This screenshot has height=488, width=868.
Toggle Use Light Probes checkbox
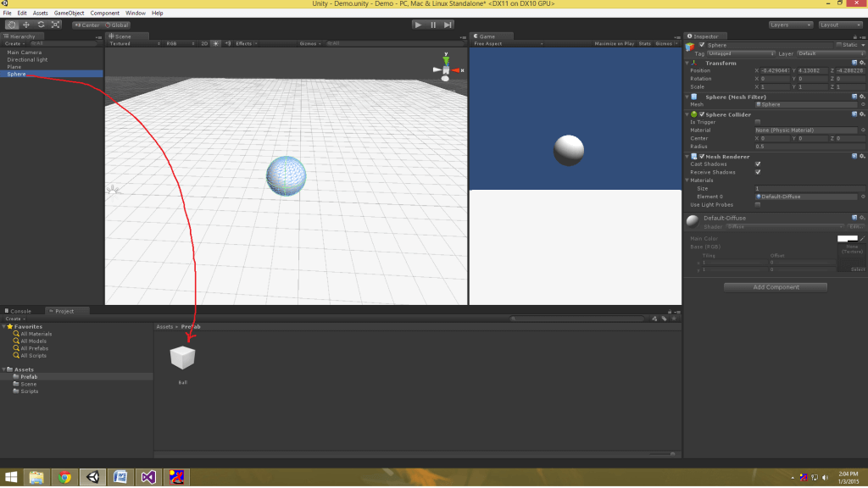(x=757, y=204)
